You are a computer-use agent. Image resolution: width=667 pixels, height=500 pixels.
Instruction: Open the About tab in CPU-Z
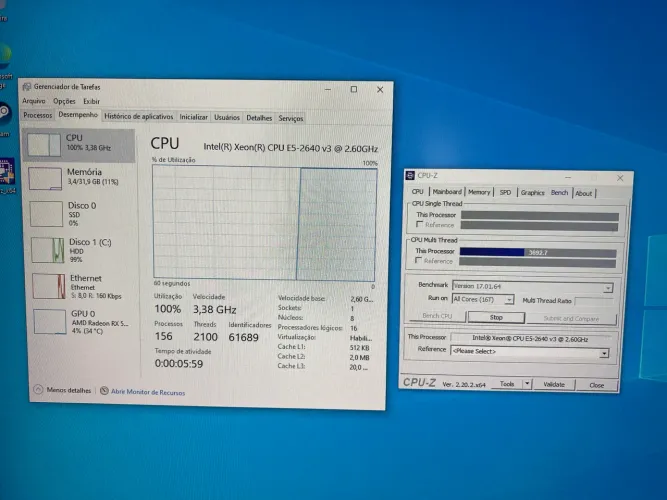coord(584,193)
